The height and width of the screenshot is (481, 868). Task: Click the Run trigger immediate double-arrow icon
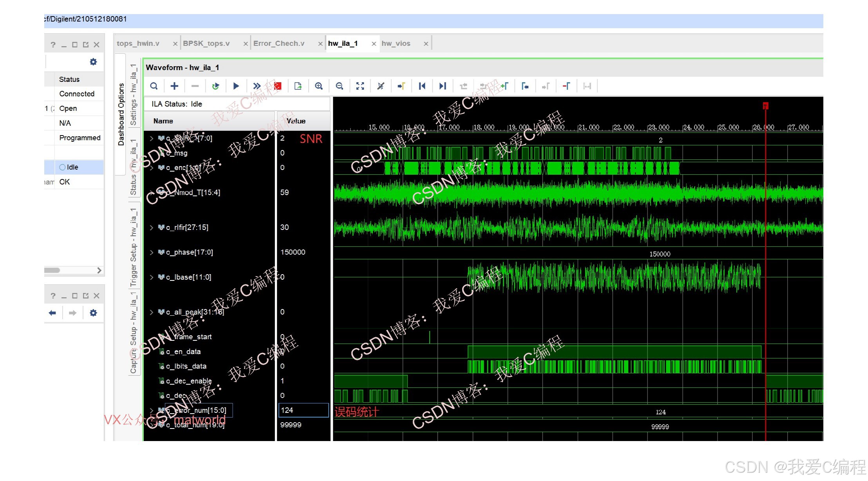[257, 86]
